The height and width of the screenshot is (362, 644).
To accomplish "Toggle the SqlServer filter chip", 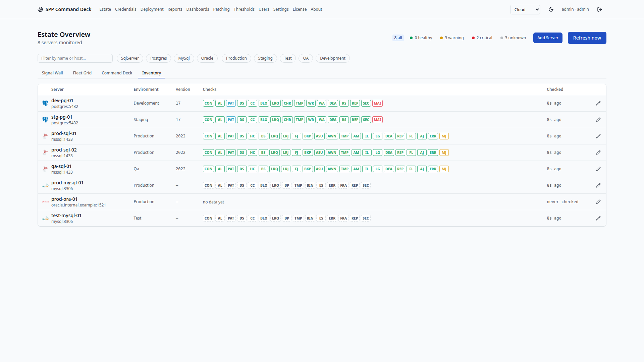I will point(130,58).
